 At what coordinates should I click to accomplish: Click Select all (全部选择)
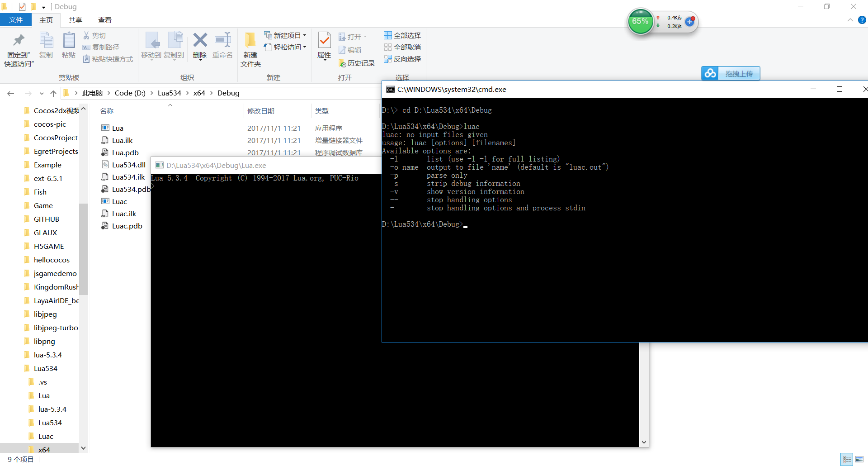coord(402,35)
